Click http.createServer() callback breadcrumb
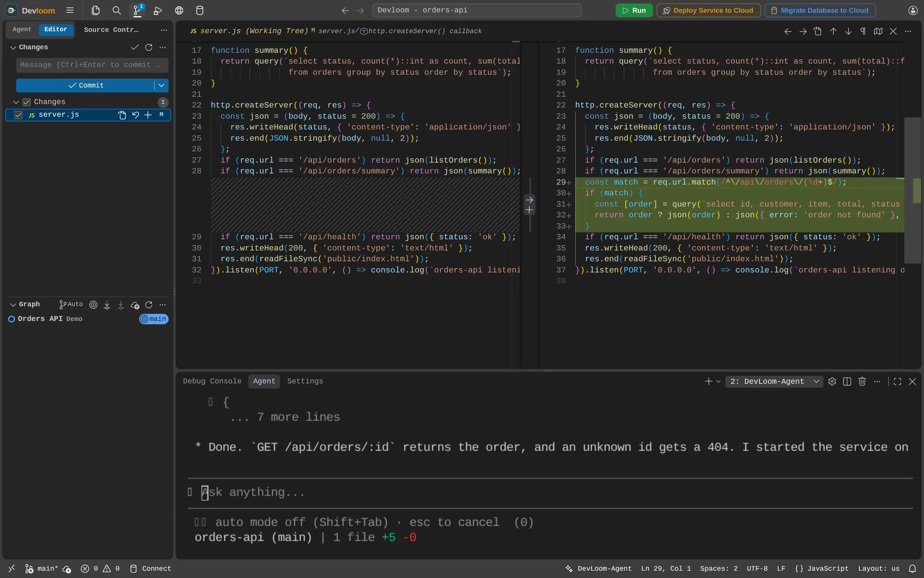924x578 pixels. [421, 31]
